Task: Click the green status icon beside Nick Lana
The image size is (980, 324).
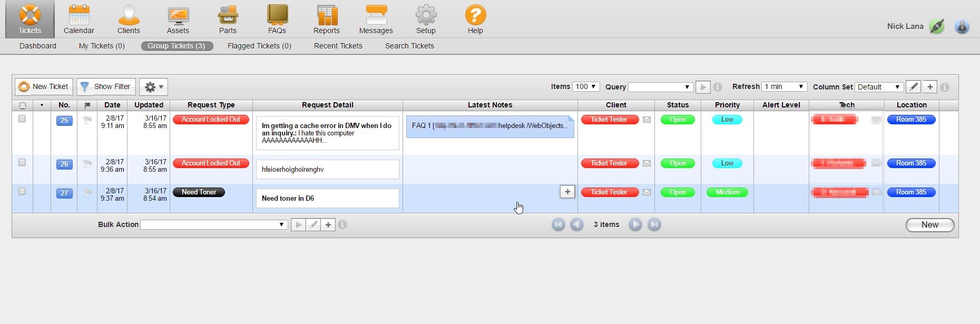Action: point(937,26)
